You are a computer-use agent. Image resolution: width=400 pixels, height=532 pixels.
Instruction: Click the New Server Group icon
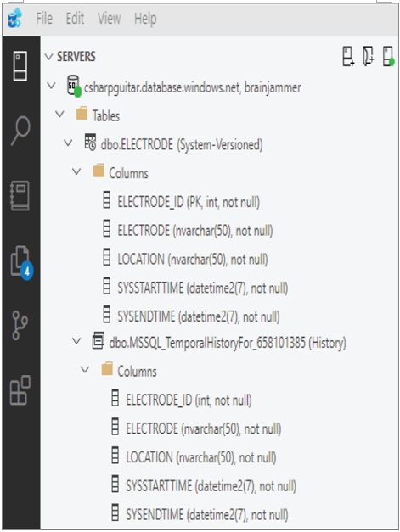click(x=368, y=56)
